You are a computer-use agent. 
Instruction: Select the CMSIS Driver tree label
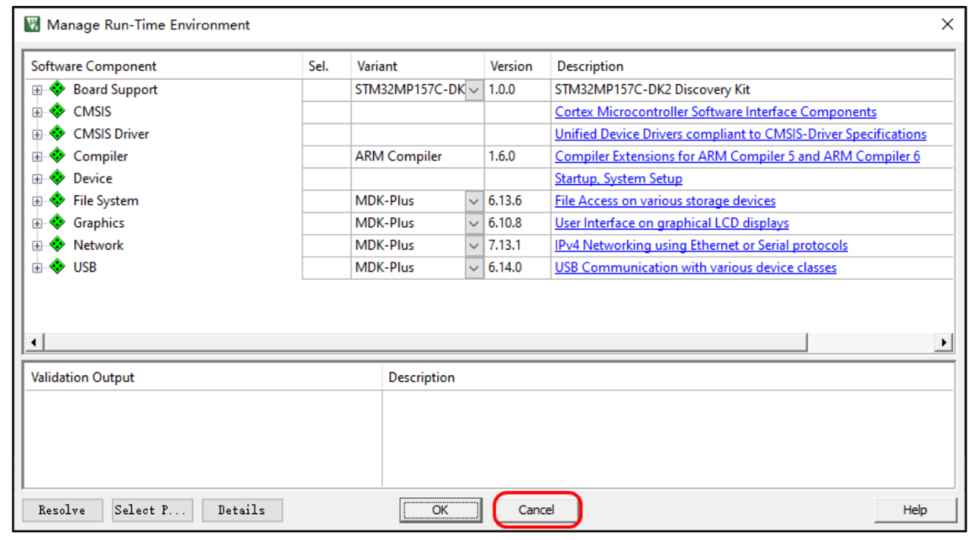(x=111, y=135)
